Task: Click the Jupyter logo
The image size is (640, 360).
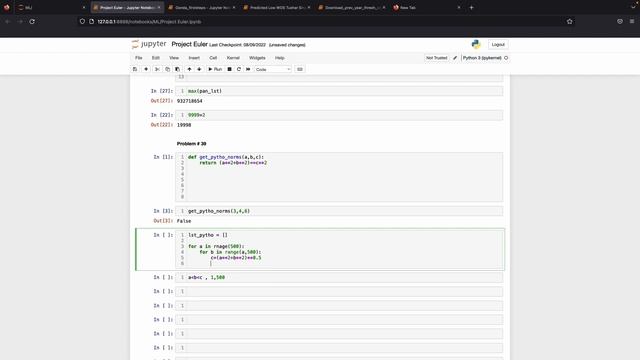Action: tap(149, 44)
